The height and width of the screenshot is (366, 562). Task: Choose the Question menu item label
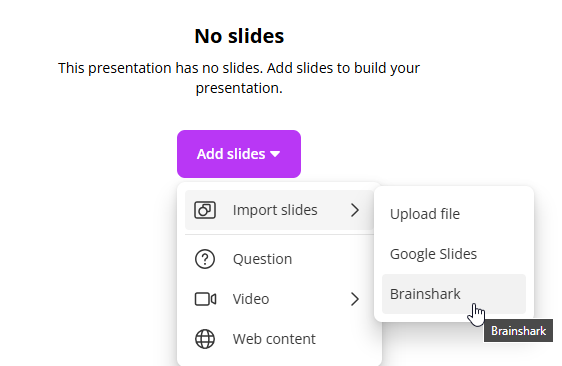262,259
